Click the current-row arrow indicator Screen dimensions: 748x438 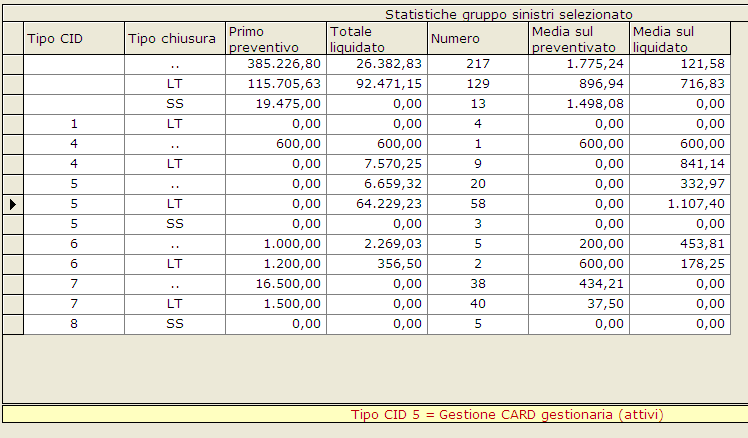point(13,204)
